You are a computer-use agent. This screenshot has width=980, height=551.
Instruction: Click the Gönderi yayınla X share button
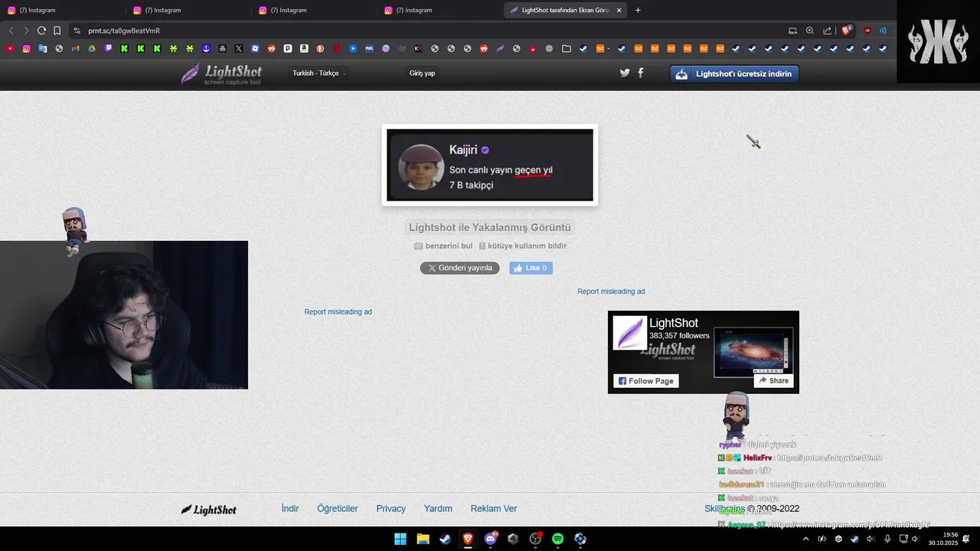(x=459, y=268)
